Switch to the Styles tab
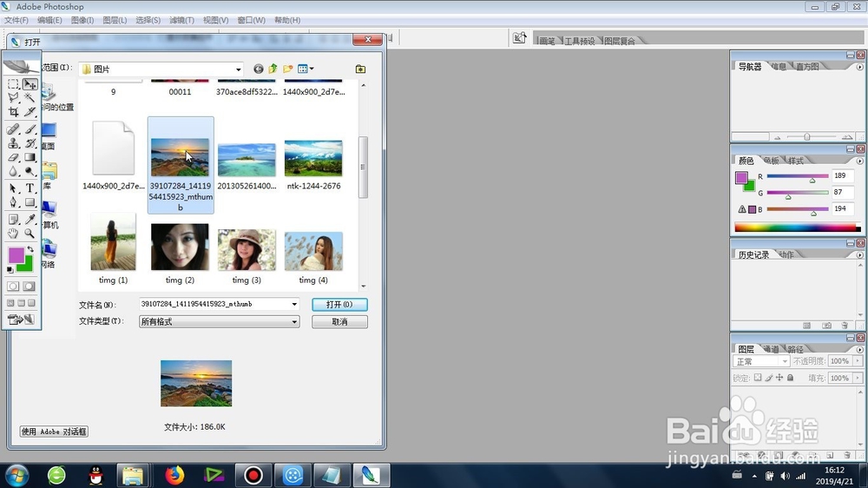The height and width of the screenshot is (488, 868). point(795,161)
